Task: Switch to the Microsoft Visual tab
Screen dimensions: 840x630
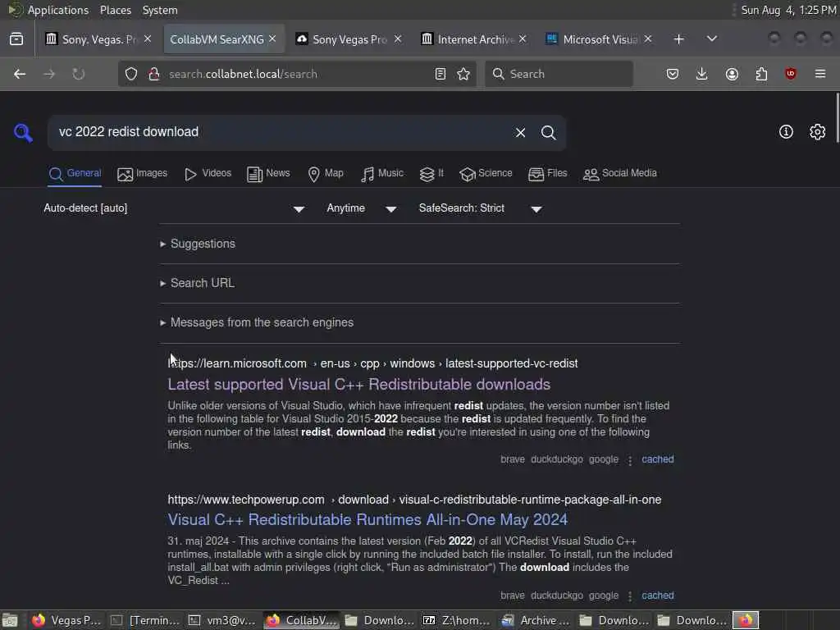Action: coord(600,39)
